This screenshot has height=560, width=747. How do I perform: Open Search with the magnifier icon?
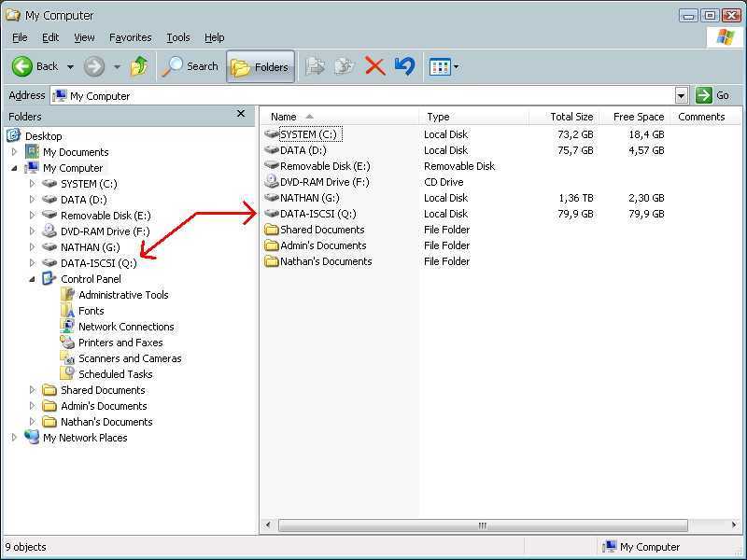pos(173,66)
